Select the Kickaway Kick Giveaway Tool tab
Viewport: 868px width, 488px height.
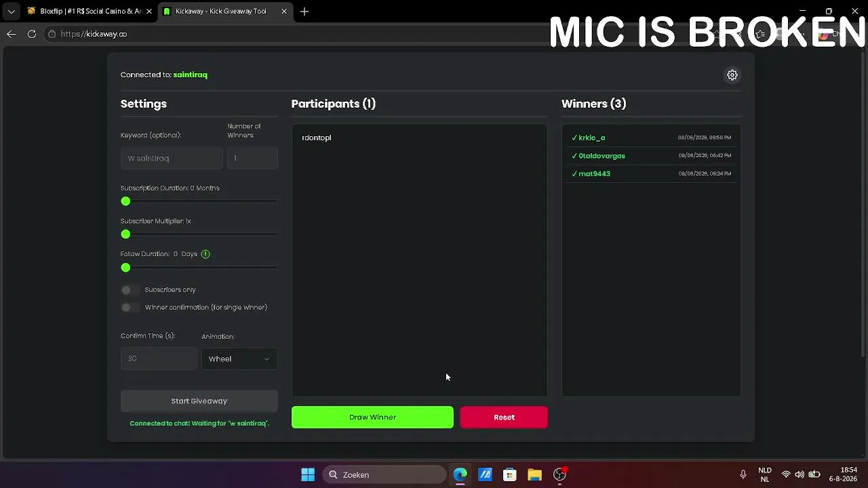click(225, 12)
